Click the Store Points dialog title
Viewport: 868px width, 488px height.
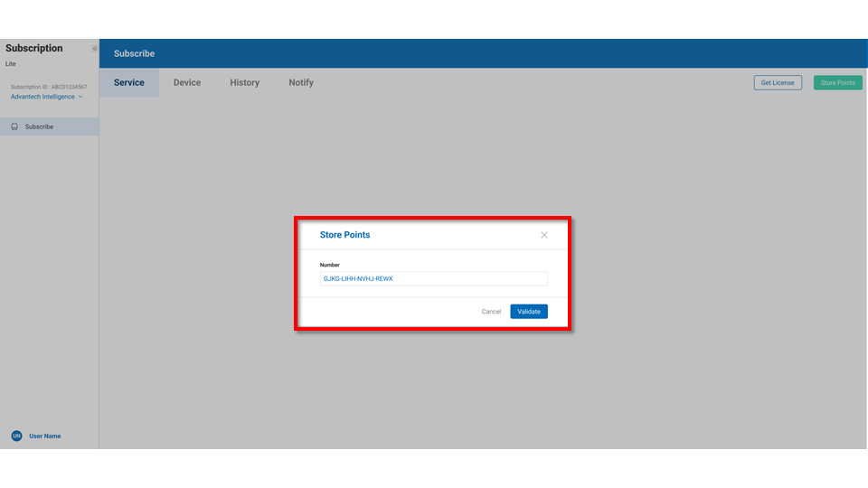pyautogui.click(x=344, y=235)
